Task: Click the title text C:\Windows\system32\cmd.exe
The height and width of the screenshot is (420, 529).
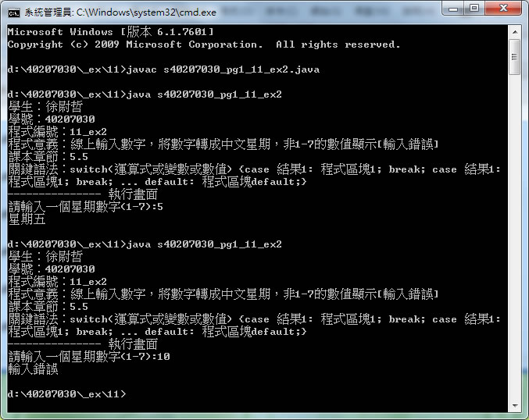Action: coord(146,12)
